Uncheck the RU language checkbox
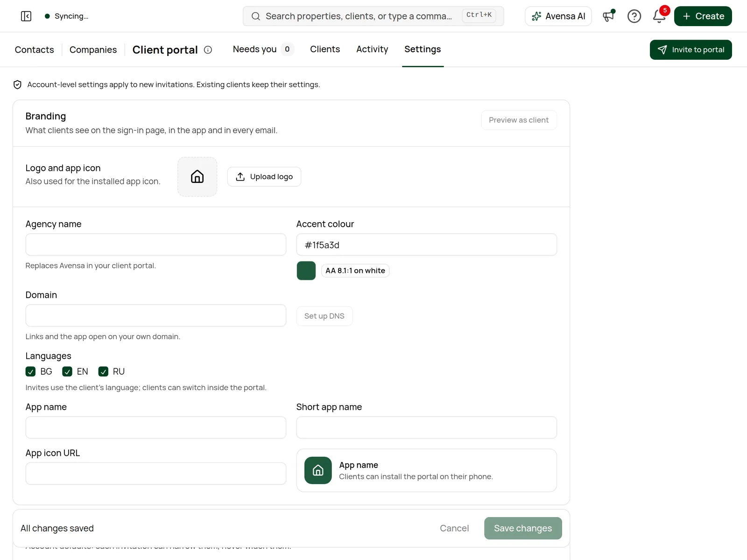Image resolution: width=747 pixels, height=560 pixels. 103,371
